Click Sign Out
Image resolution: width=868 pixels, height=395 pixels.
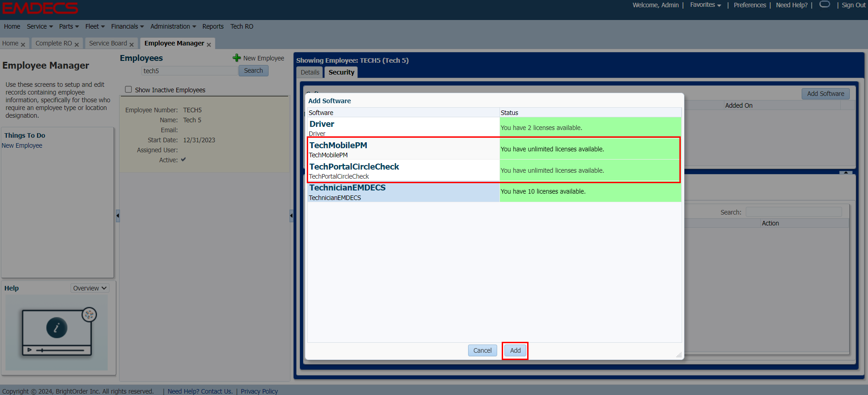coord(853,5)
